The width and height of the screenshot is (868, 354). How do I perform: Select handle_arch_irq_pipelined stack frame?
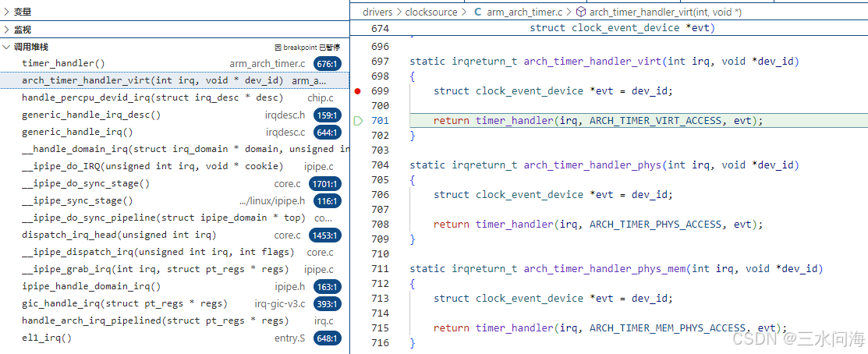coord(175,320)
